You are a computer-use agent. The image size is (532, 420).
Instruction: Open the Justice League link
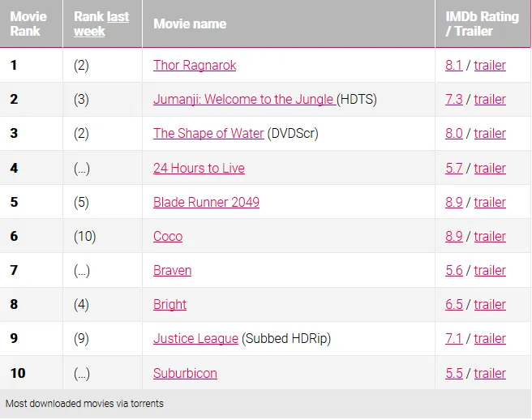195,339
